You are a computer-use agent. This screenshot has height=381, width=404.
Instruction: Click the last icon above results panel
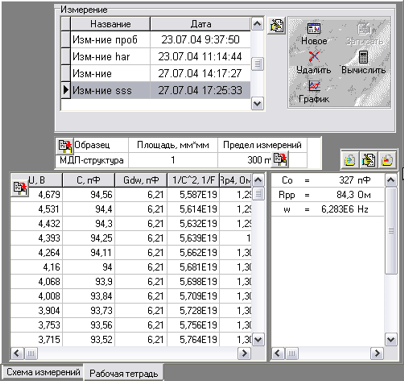coord(387,160)
